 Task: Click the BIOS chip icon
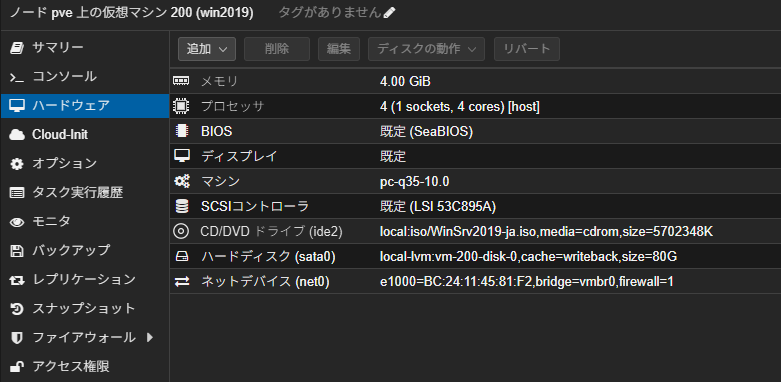[x=182, y=131]
